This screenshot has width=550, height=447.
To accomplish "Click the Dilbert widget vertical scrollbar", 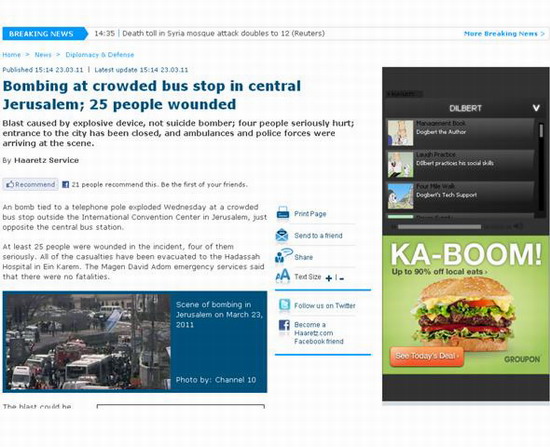I will (541, 131).
